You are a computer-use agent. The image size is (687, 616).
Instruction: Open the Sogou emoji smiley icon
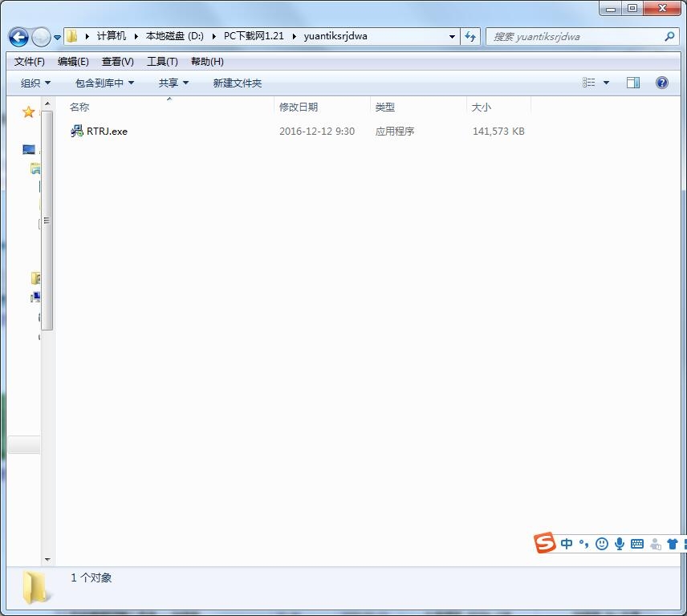pyautogui.click(x=602, y=544)
